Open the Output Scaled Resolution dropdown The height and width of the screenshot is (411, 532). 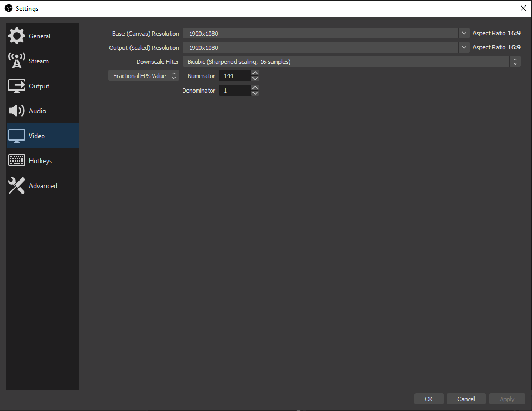coord(464,47)
